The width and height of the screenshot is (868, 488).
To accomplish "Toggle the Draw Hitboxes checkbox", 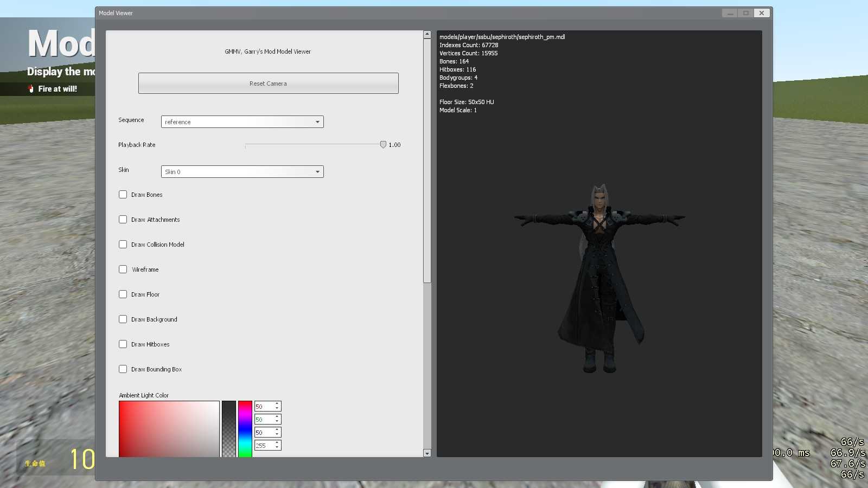I will click(123, 344).
